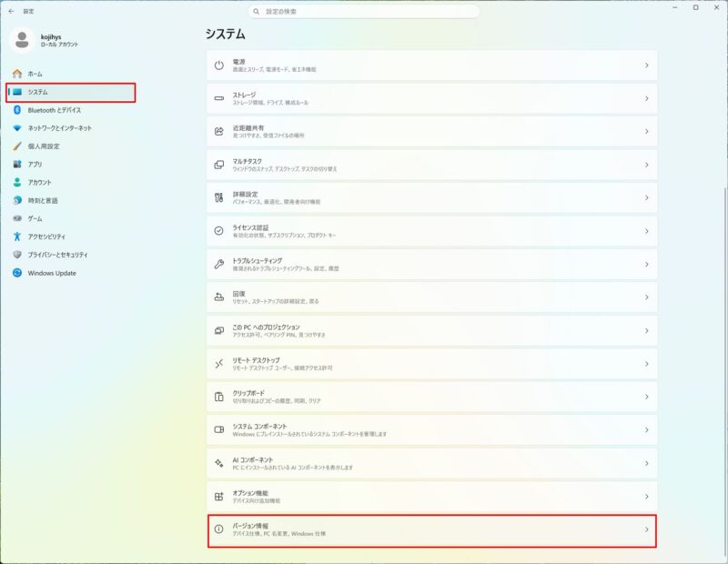Click the アカウント person icon in sidebar
Screen dimensions: 728x564
[17, 183]
